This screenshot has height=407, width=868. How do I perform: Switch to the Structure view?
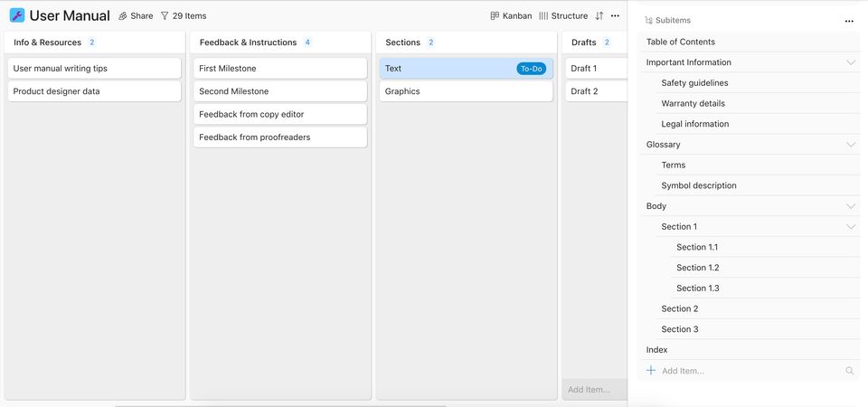click(x=563, y=16)
